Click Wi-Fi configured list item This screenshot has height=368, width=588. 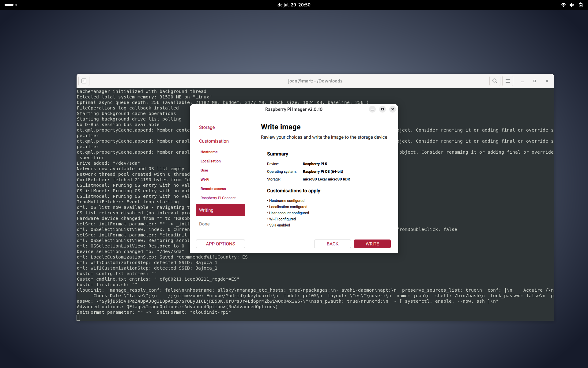point(281,219)
